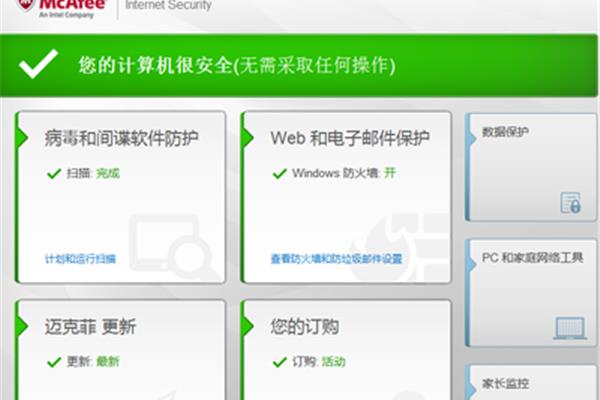Click the Windows 防火墙: 开 status text
Image resolution: width=600 pixels, height=400 pixels.
tap(344, 173)
